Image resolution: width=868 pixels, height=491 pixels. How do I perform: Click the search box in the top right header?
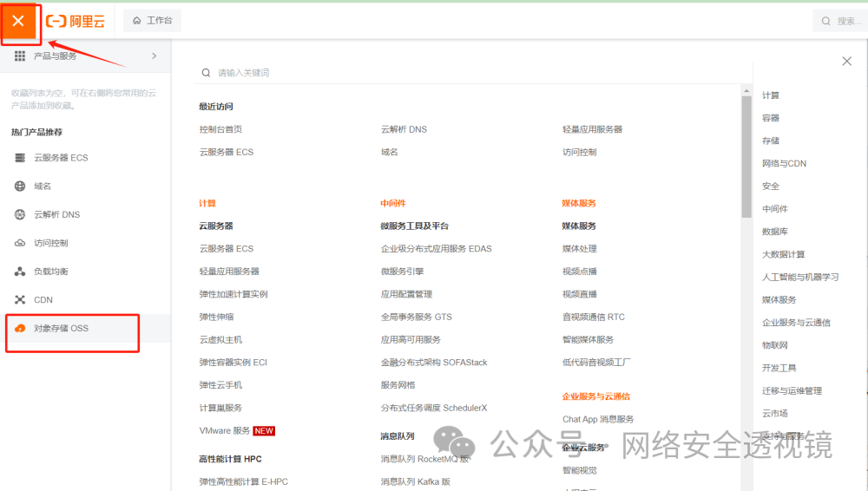pos(841,21)
